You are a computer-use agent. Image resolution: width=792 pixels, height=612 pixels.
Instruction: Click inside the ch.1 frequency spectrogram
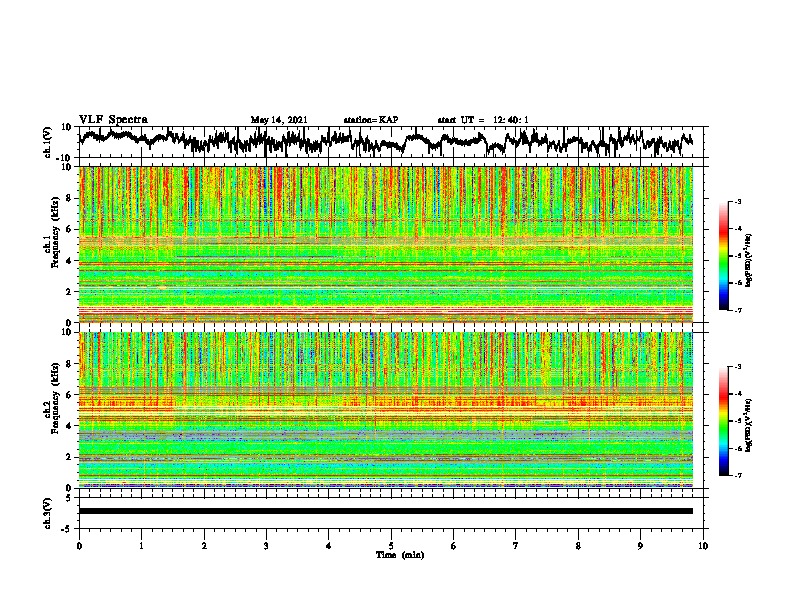[386, 244]
